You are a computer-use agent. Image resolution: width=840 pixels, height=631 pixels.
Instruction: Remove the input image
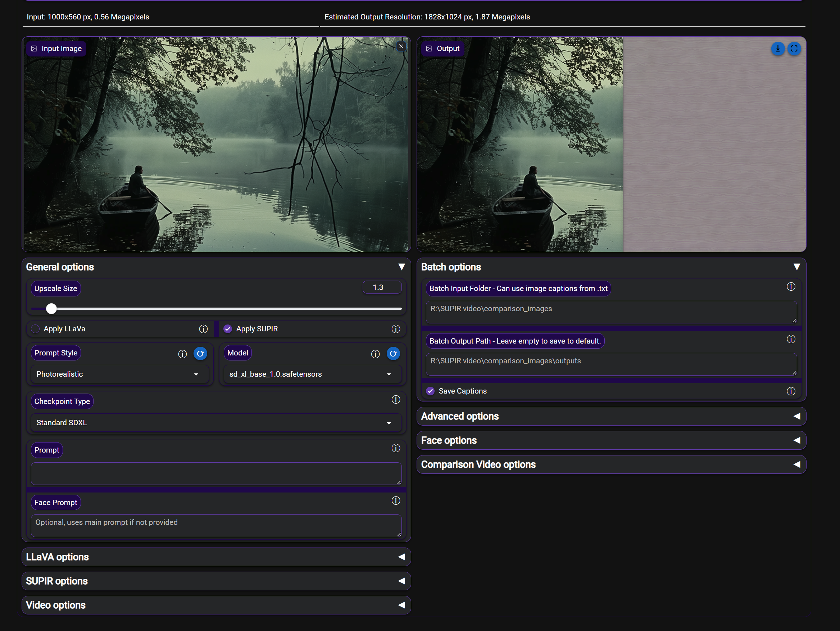click(401, 46)
